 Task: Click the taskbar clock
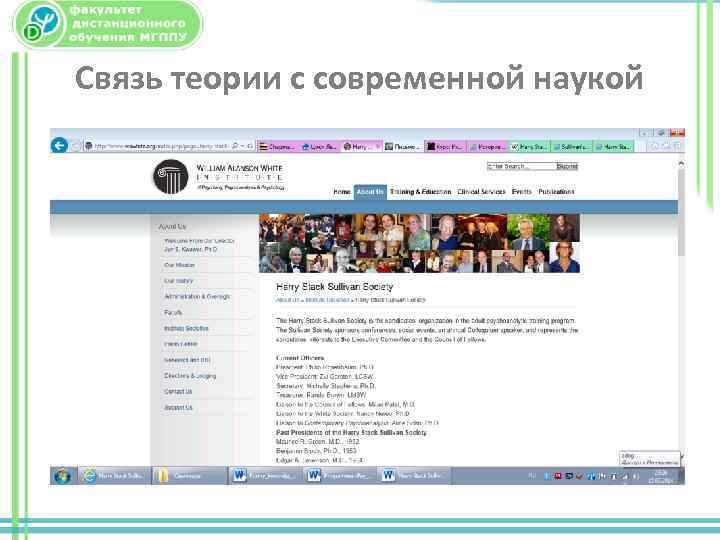[661, 476]
